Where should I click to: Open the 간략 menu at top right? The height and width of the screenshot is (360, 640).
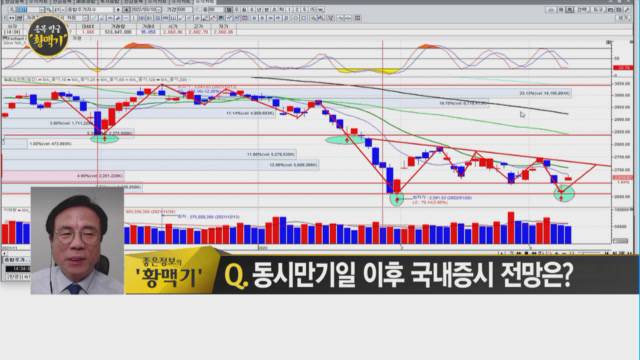(582, 10)
